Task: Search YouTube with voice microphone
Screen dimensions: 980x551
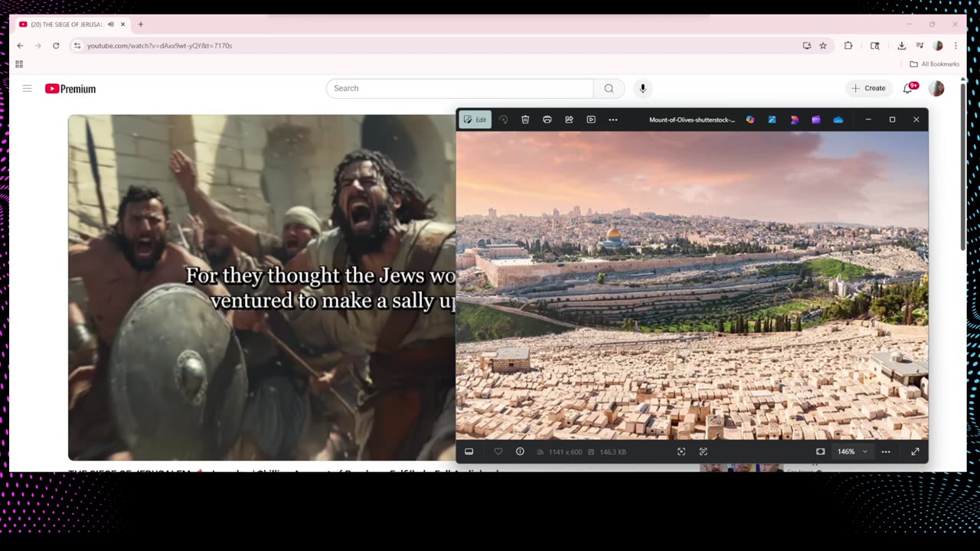Action: click(642, 89)
